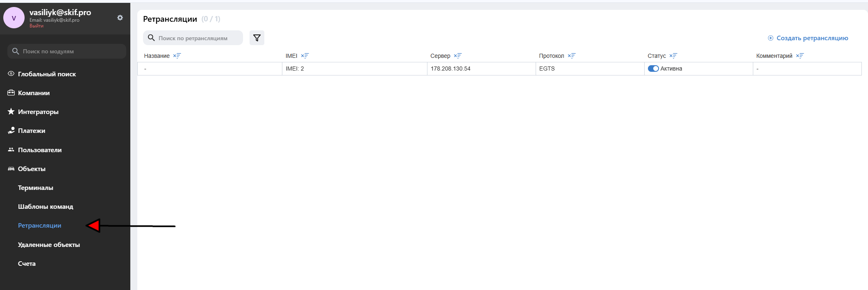Click the magnifier icon in retranslations search
This screenshot has width=868, height=290.
click(x=151, y=38)
